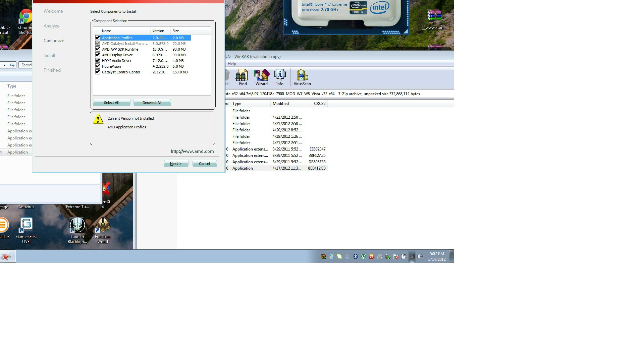Screen dimensions: 644x362
Task: Click the Finished step in installer sidebar
Action: pos(52,70)
